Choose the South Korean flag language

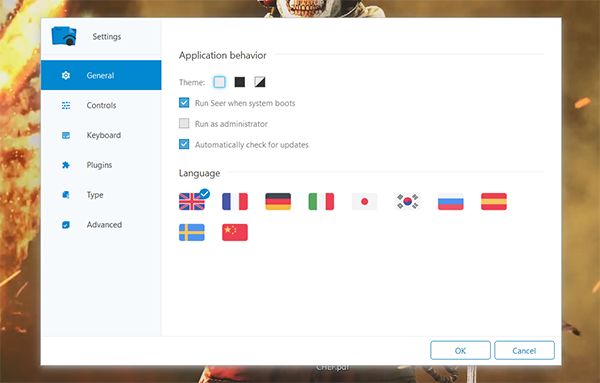pyautogui.click(x=408, y=202)
